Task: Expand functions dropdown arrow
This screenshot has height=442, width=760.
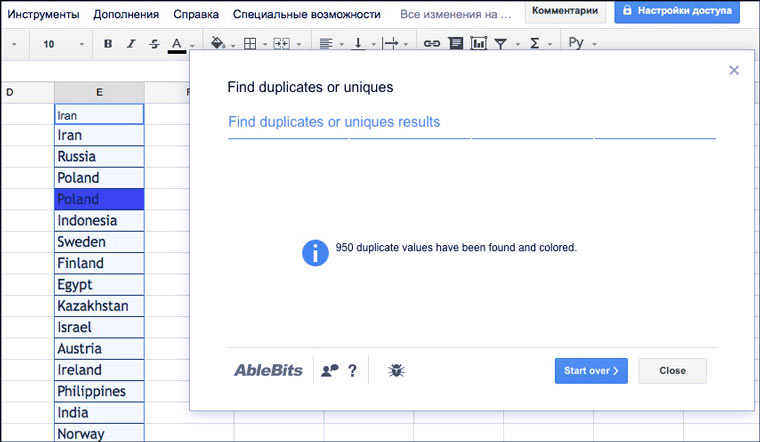Action: (550, 44)
